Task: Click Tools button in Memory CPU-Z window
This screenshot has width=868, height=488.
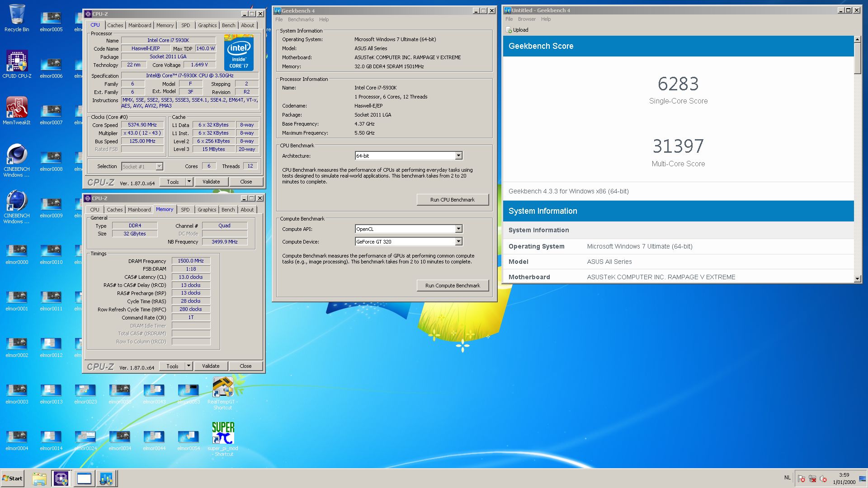Action: click(172, 366)
